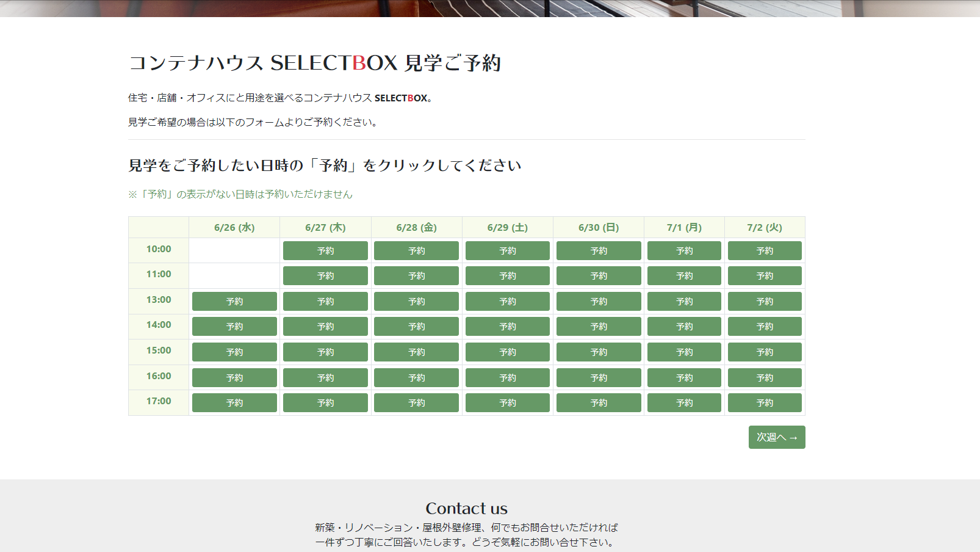Reserve 6/27 (木) at 16:00
980x552 pixels.
pos(325,378)
